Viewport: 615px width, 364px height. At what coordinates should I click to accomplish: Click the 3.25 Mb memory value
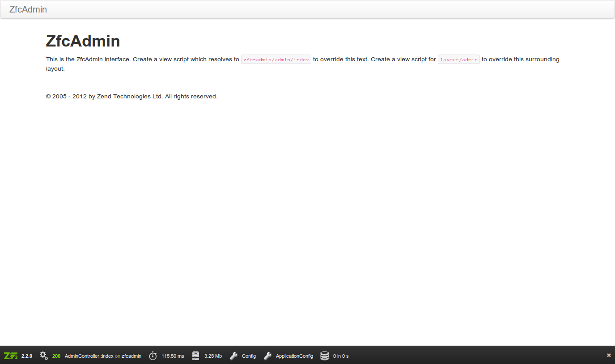click(213, 356)
